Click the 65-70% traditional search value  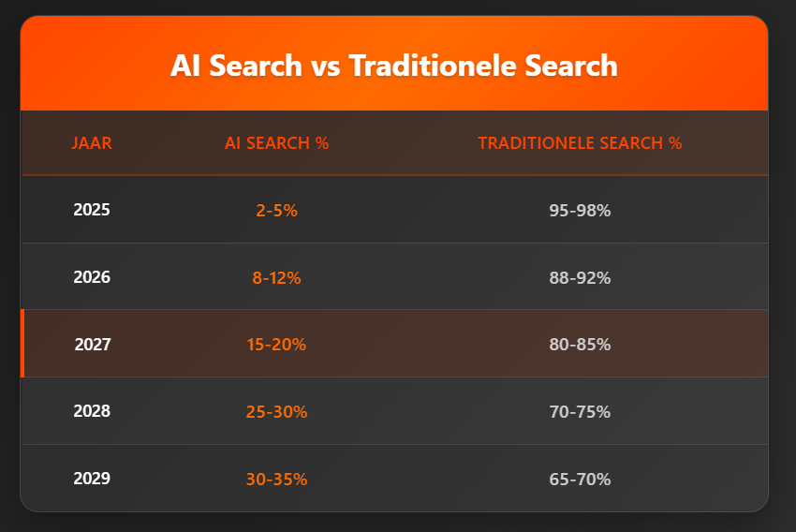(x=580, y=479)
